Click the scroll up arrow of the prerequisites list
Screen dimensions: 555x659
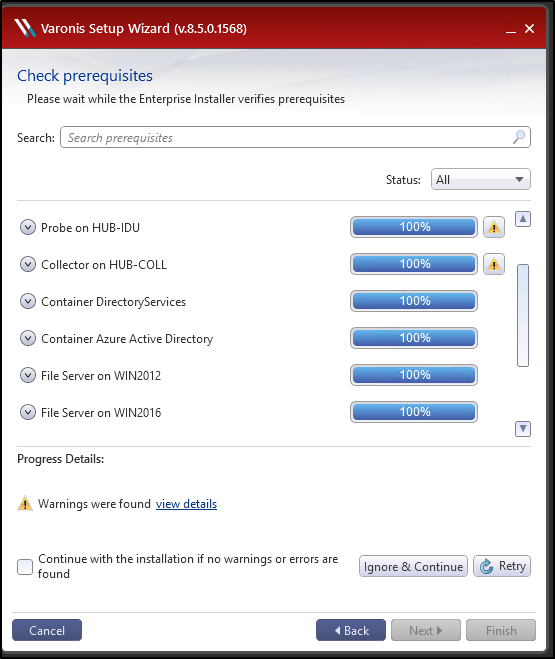tap(523, 219)
